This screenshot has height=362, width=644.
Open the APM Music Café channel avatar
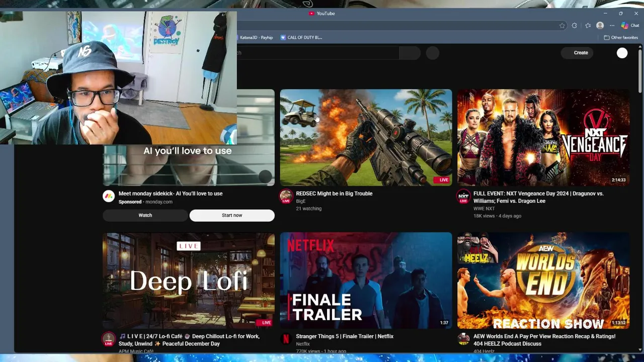(109, 339)
